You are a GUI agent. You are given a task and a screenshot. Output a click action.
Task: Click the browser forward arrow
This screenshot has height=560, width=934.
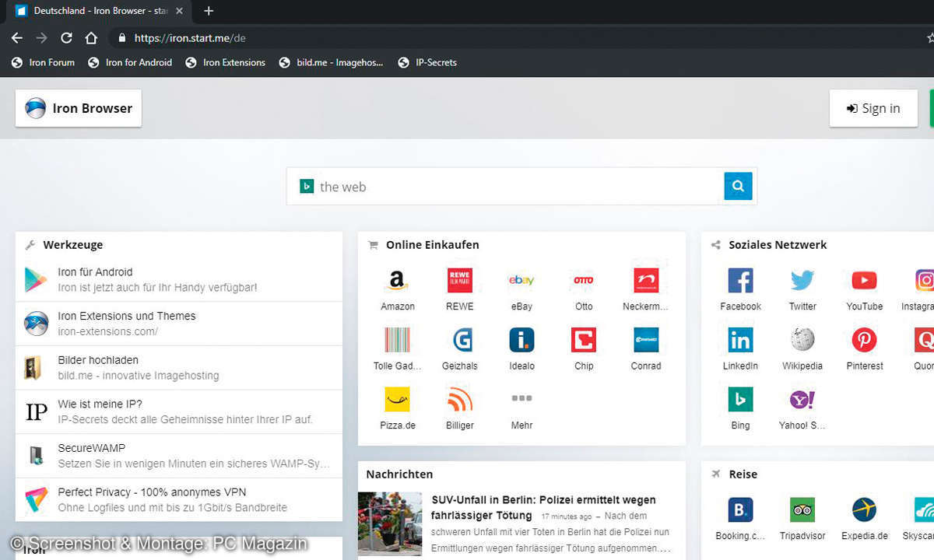pyautogui.click(x=42, y=37)
